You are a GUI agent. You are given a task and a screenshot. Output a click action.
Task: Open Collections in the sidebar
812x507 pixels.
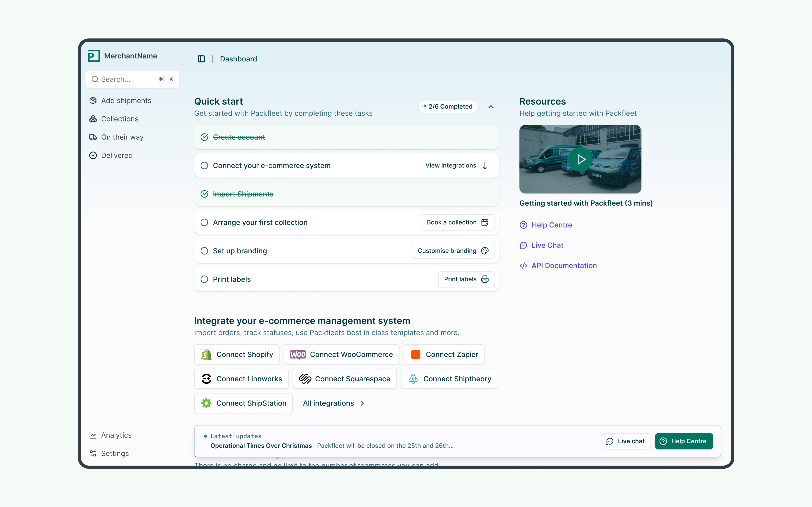[x=119, y=119]
